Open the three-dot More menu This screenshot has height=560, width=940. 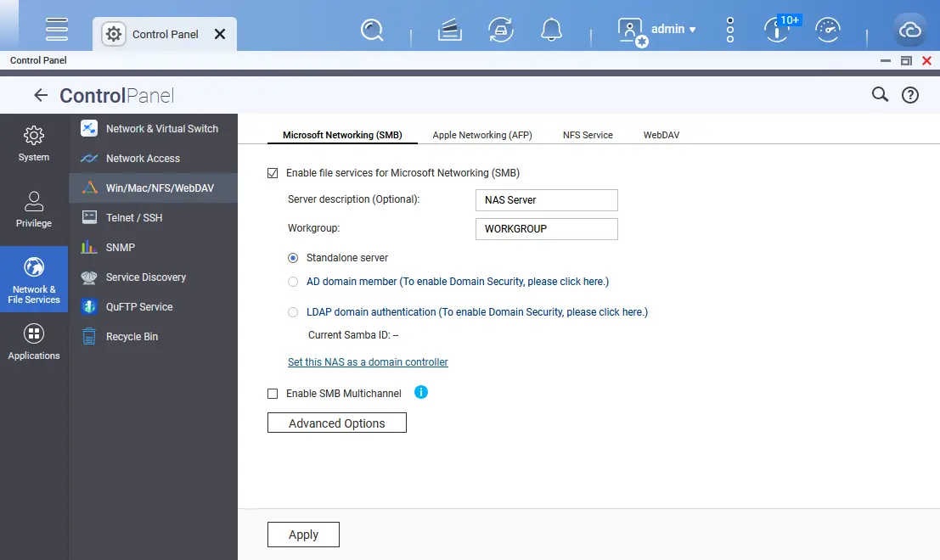[729, 30]
